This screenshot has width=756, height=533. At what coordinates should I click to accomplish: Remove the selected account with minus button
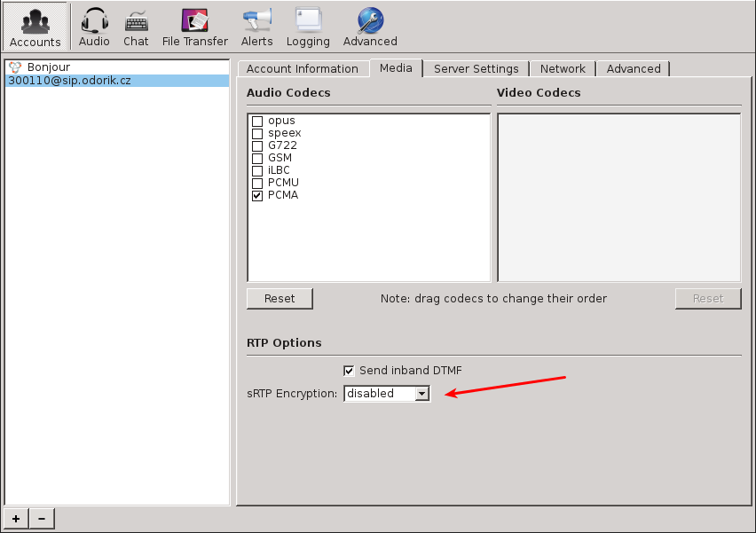pyautogui.click(x=42, y=519)
